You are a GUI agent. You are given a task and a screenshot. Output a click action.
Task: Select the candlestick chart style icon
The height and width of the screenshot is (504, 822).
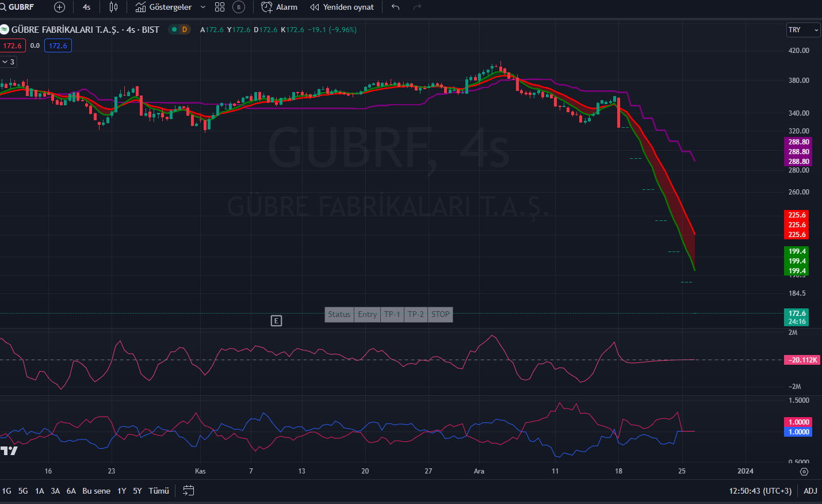point(113,7)
